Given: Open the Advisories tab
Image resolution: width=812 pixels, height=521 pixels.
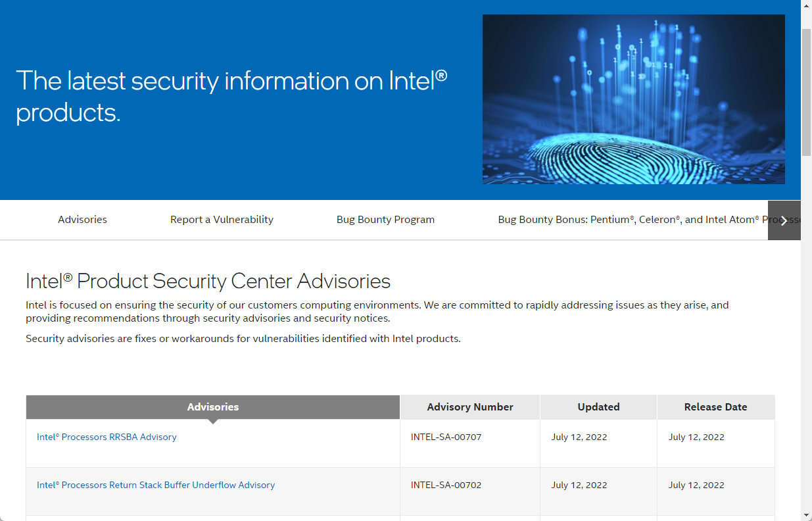Looking at the screenshot, I should pyautogui.click(x=82, y=220).
